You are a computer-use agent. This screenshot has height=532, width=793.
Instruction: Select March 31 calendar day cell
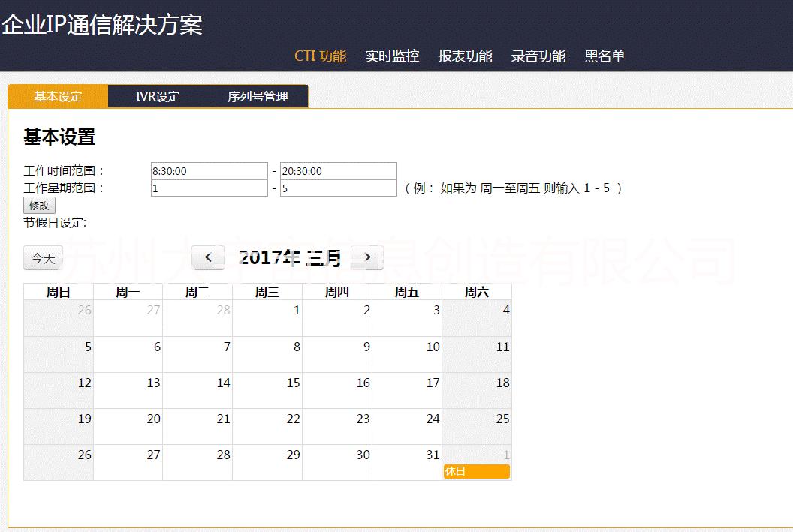point(407,462)
